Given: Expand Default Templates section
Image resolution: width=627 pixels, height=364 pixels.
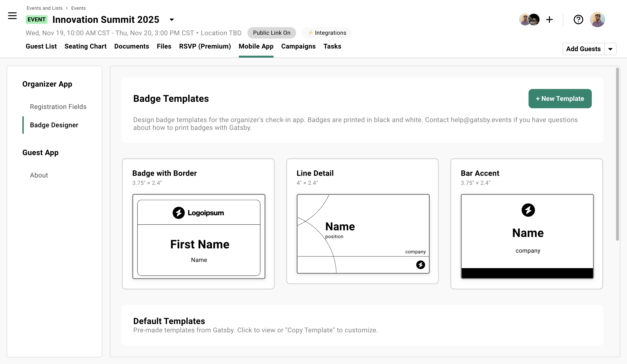Looking at the screenshot, I should 169,321.
